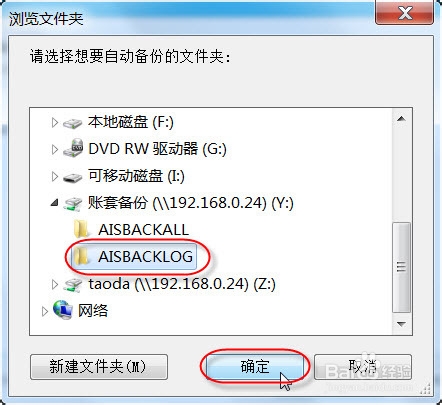Image resolution: width=442 pixels, height=405 pixels.
Task: Click the 账套备份 network drive (Y:) icon
Action: [73, 203]
